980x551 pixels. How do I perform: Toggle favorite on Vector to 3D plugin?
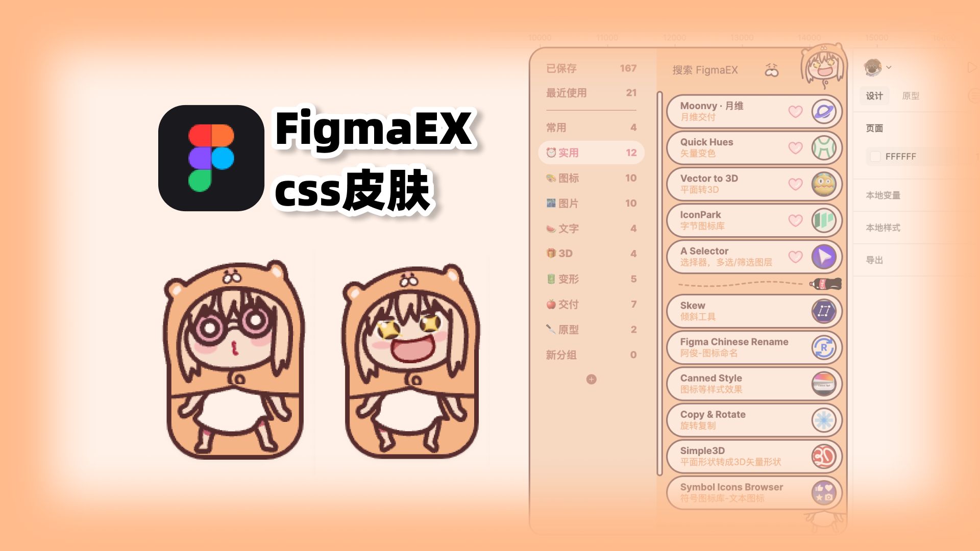click(794, 184)
